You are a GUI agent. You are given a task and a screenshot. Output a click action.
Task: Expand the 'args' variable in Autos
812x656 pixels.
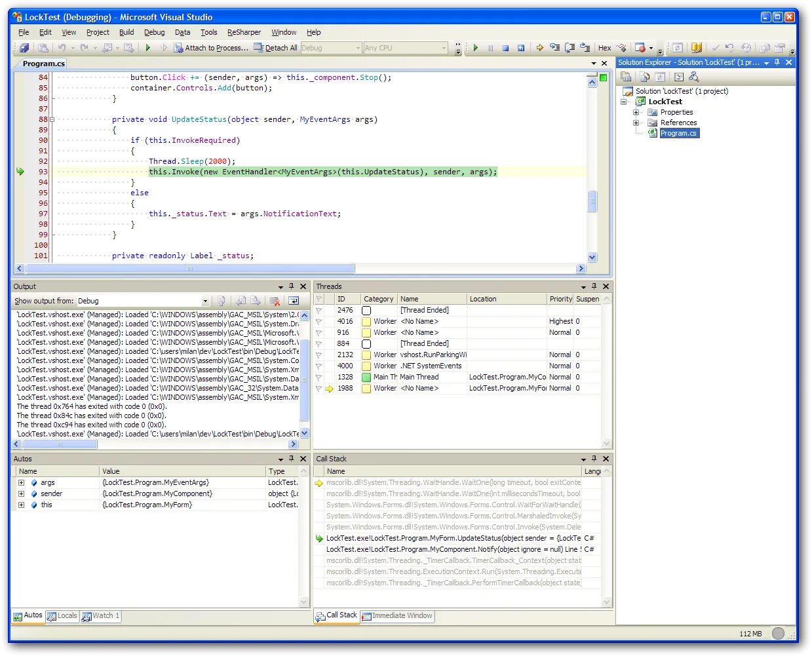coord(21,483)
